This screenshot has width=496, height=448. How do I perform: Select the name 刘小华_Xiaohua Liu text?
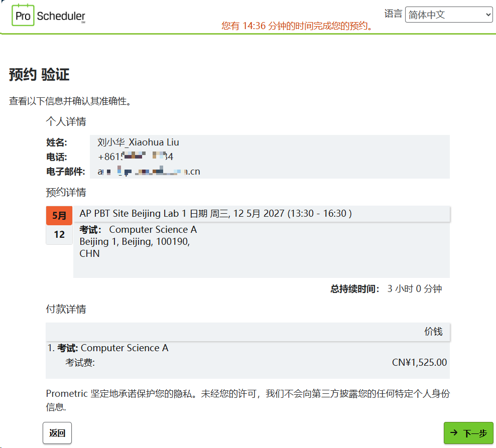pos(138,142)
